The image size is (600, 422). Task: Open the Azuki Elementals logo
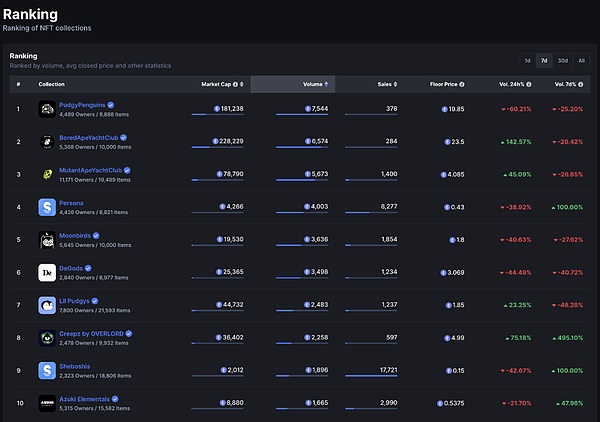tap(46, 403)
